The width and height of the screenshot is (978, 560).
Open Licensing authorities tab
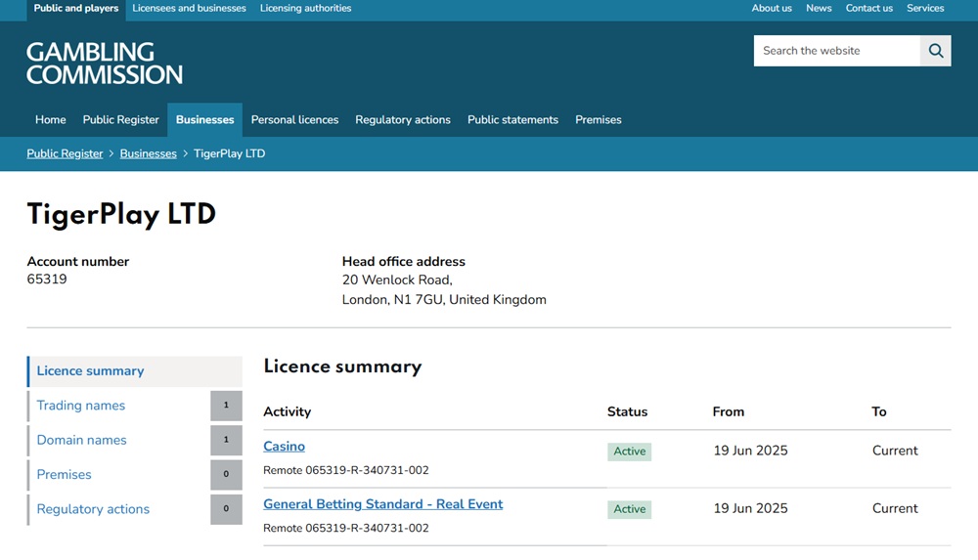tap(305, 9)
